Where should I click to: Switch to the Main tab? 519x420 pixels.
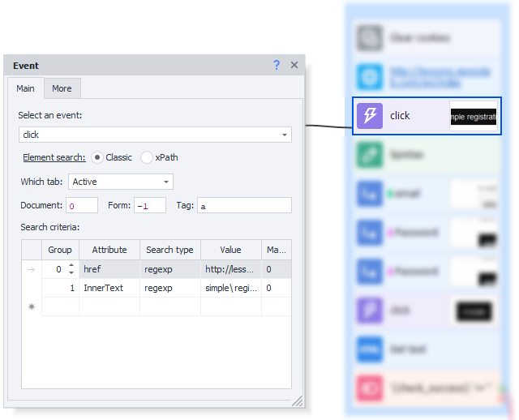pos(25,88)
